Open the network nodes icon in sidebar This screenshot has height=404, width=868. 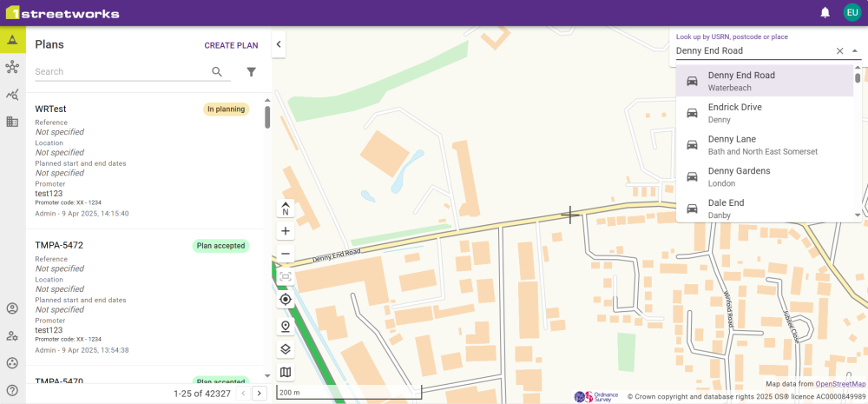click(12, 68)
